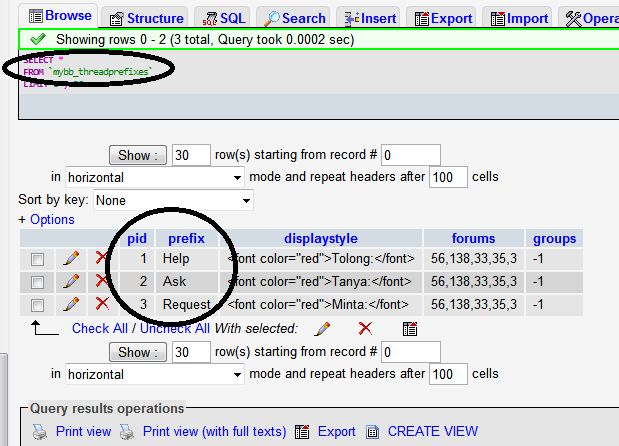Expand the + Options link
This screenshot has height=446, width=619.
point(46,219)
